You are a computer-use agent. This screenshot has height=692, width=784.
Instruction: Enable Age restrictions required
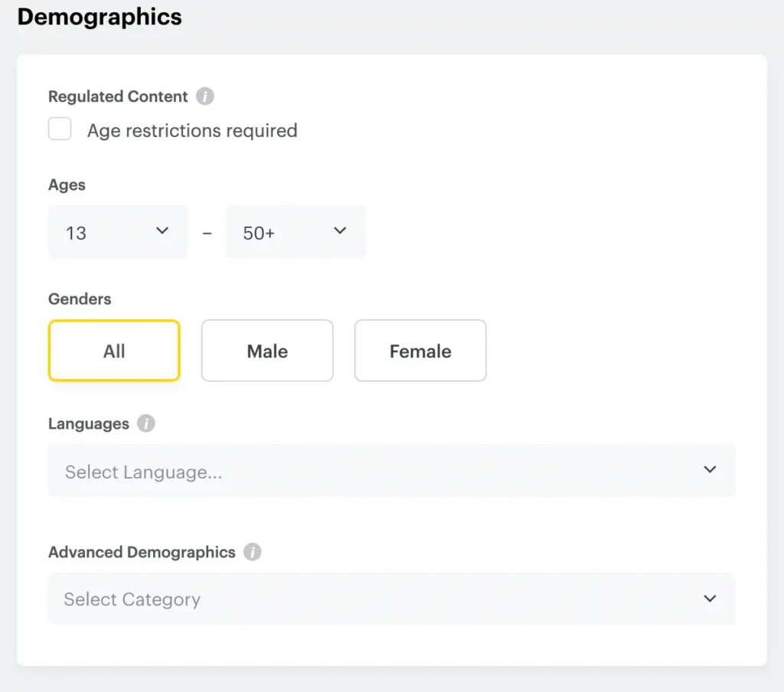tap(60, 129)
